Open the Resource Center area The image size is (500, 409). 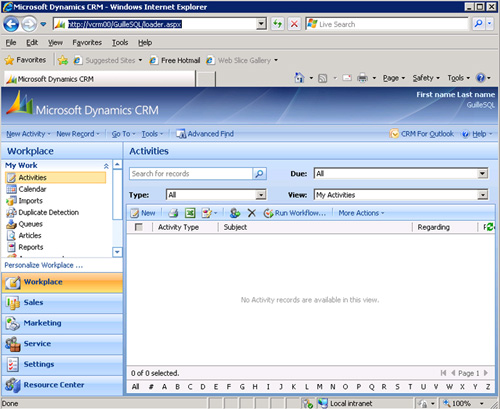(62, 385)
